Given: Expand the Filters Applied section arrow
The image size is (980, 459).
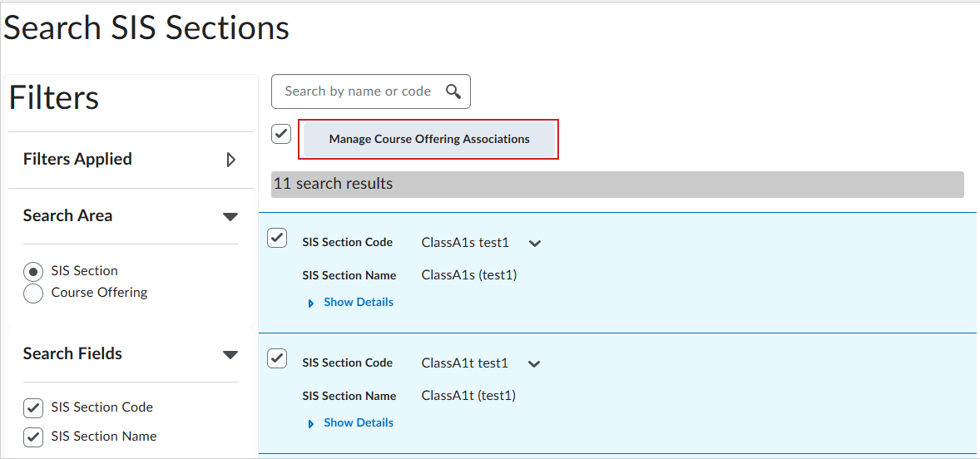Looking at the screenshot, I should click(231, 160).
